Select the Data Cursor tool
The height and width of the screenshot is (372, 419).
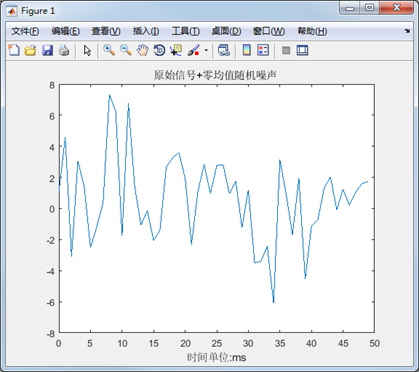(x=176, y=51)
